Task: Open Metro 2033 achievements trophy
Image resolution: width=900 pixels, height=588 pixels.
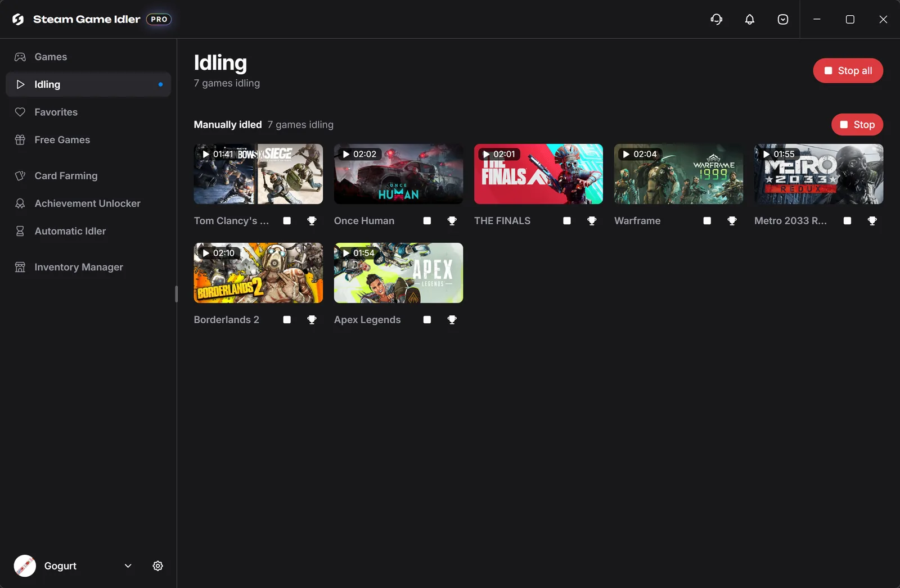Action: pyautogui.click(x=872, y=221)
